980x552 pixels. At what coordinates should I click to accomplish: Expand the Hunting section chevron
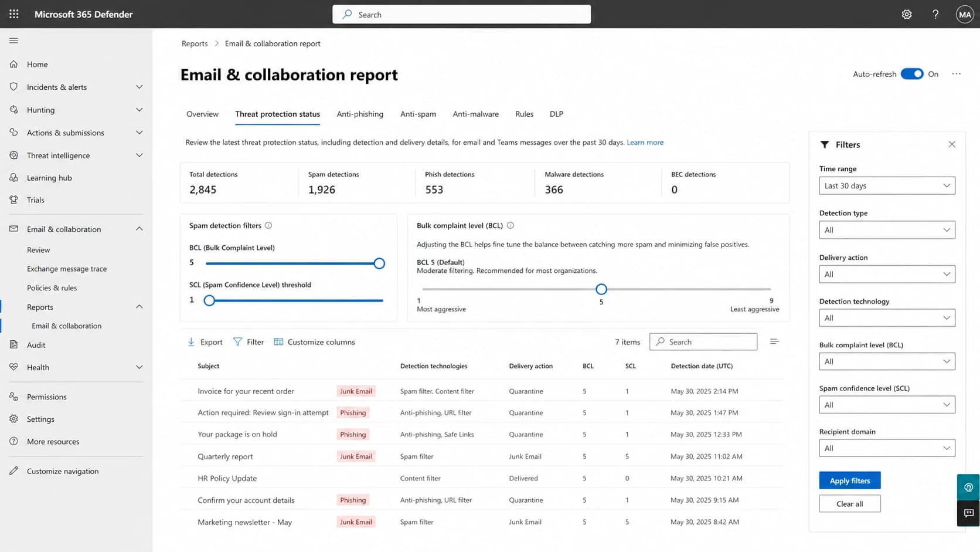(x=139, y=110)
